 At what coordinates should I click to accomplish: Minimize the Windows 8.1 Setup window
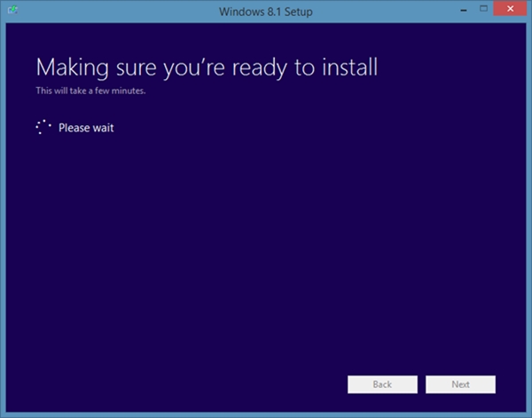pyautogui.click(x=462, y=9)
